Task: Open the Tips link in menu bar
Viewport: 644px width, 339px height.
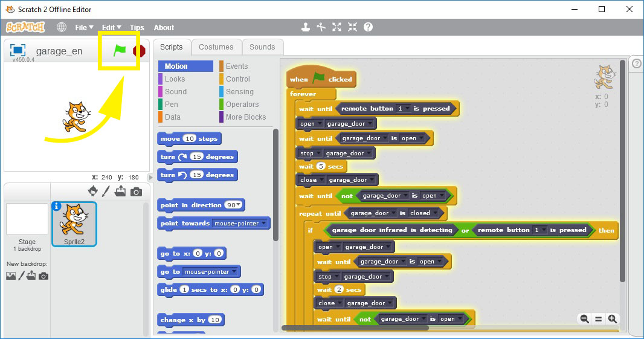Action: click(137, 27)
